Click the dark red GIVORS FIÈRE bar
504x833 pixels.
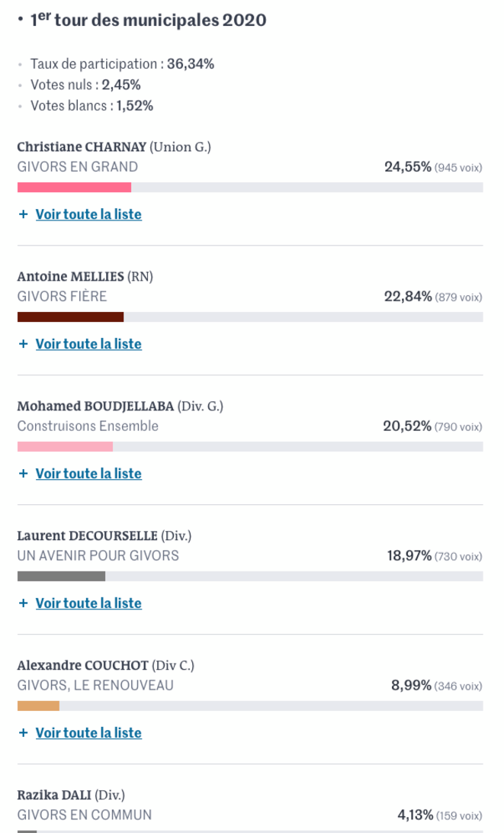[x=71, y=317]
